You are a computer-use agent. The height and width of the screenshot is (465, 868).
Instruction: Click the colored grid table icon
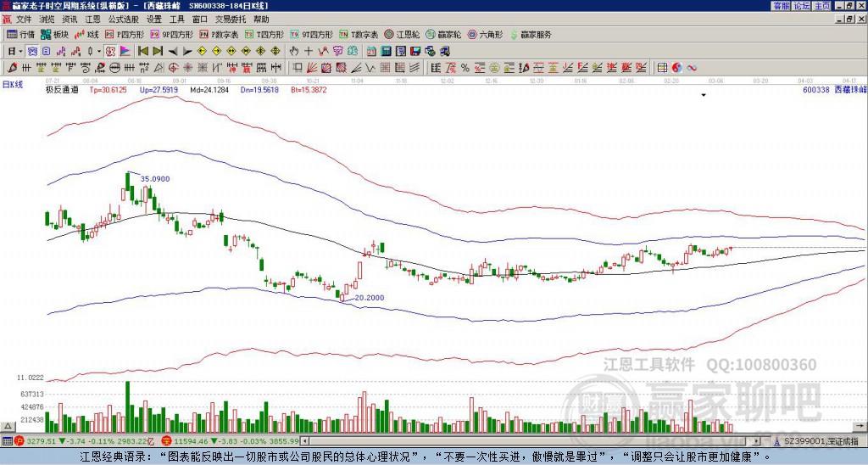pyautogui.click(x=662, y=68)
